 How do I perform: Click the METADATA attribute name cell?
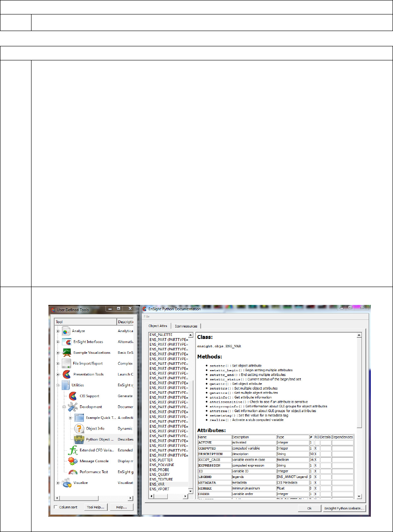pos(215,483)
